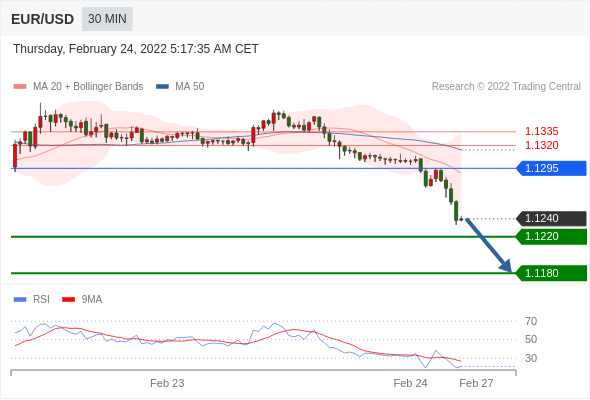Toggle MA 20 + Bollinger Bands legend swatch

20,87
